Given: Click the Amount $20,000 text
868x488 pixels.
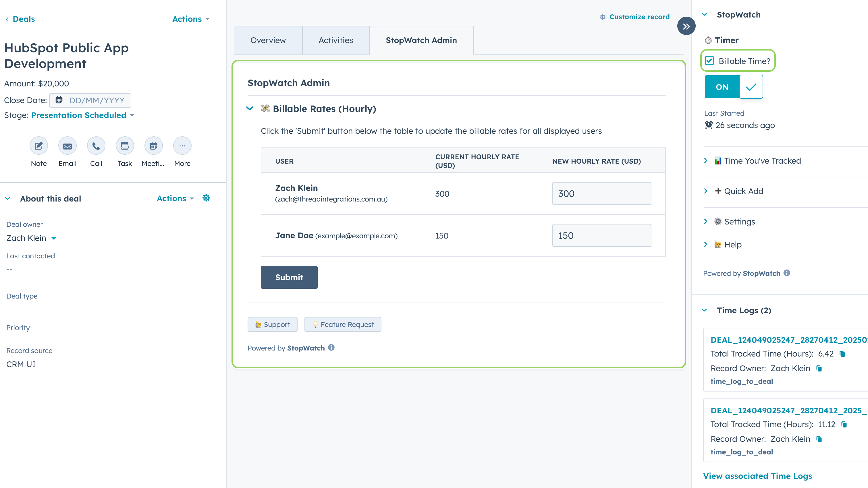Looking at the screenshot, I should click(36, 84).
